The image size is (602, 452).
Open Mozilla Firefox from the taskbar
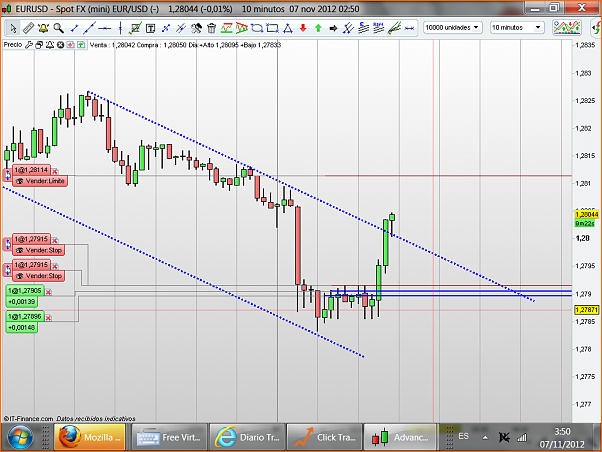pos(90,437)
